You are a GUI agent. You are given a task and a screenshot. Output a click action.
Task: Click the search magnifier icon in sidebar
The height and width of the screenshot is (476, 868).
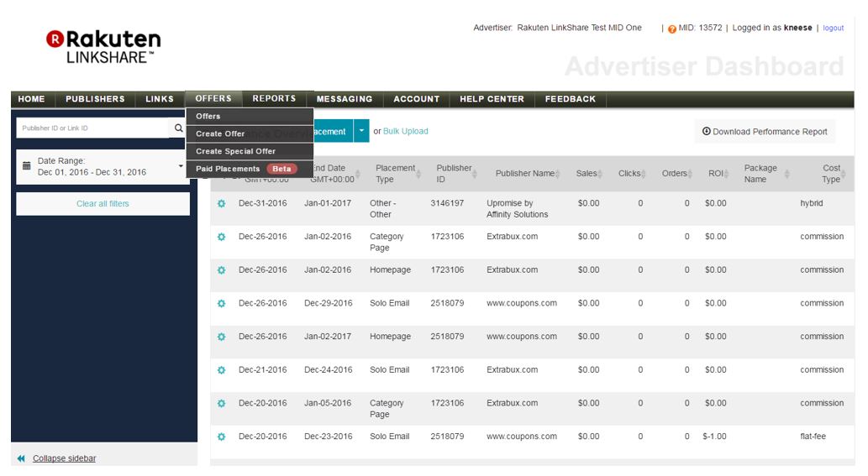click(178, 128)
